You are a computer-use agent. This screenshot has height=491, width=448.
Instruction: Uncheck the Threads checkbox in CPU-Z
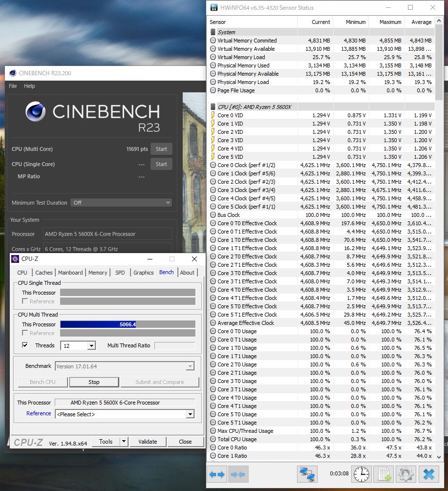coord(25,345)
